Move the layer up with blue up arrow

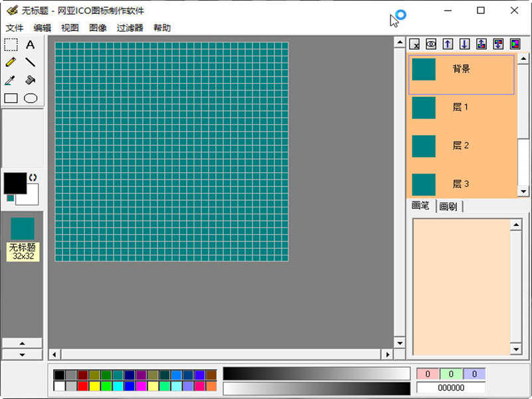[448, 44]
